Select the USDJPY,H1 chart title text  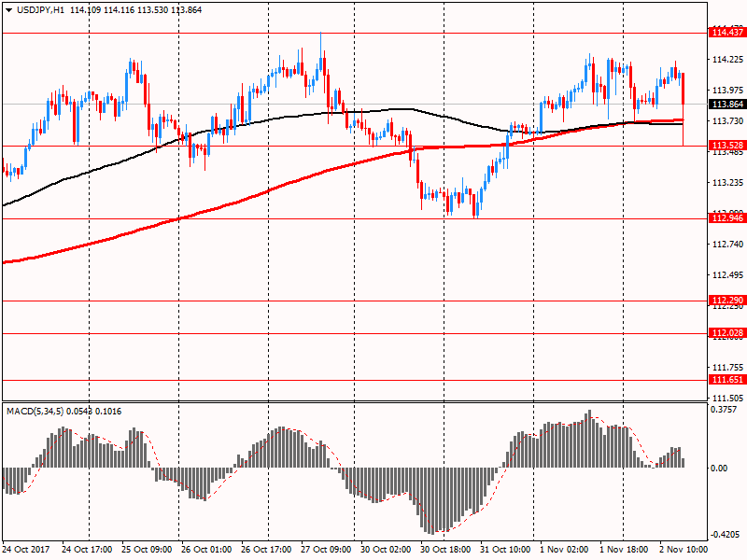(x=40, y=10)
